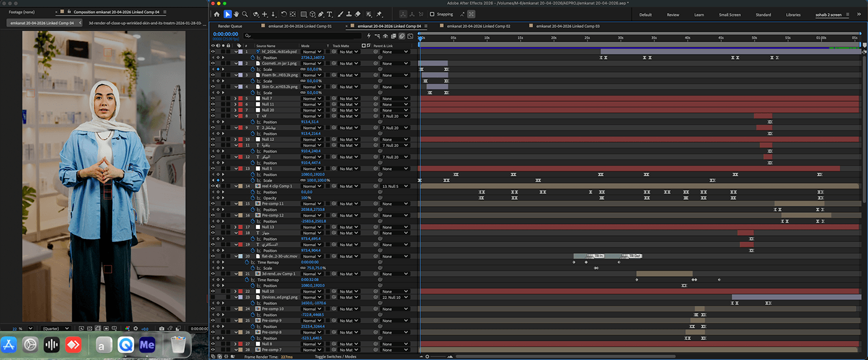
Task: Hide the hf_2026 psd layer
Action: point(213,52)
